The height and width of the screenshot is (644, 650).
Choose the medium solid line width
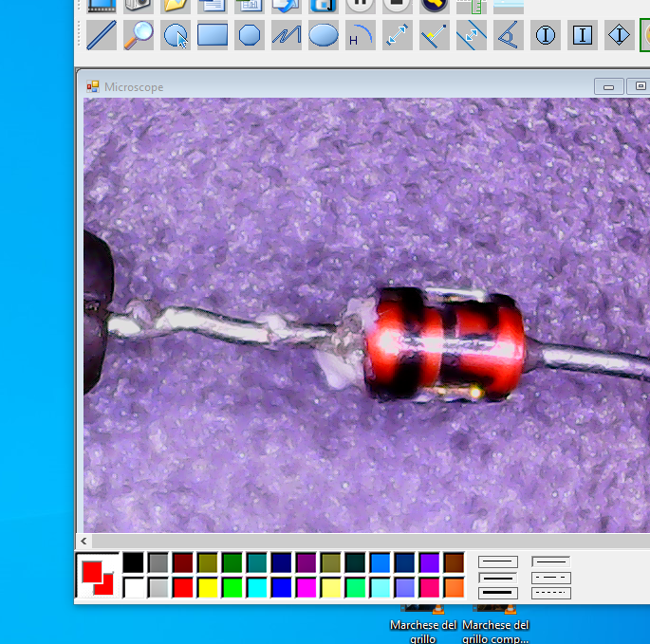[498, 578]
